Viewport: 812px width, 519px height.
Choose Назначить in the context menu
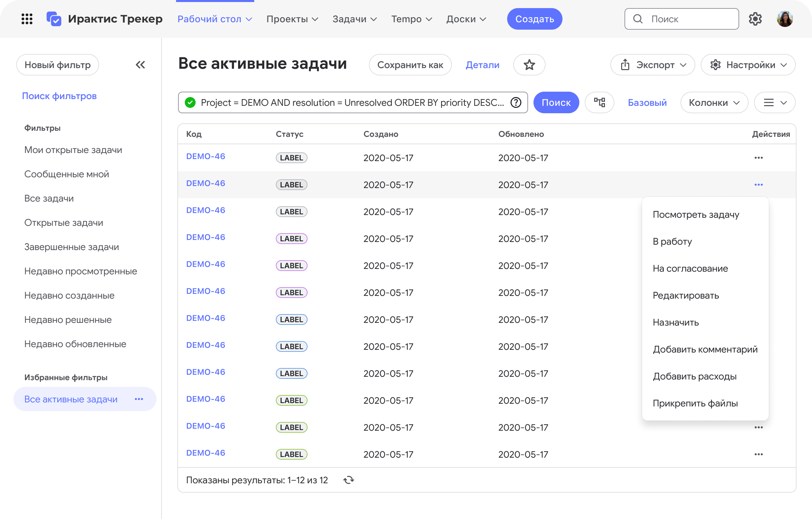click(x=705, y=322)
